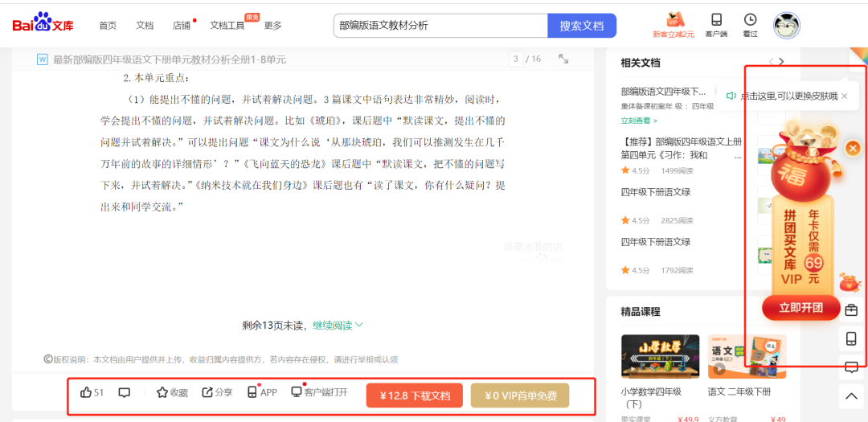The image size is (868, 422).
Task: Open the 文档工具 menu
Action: point(227,26)
